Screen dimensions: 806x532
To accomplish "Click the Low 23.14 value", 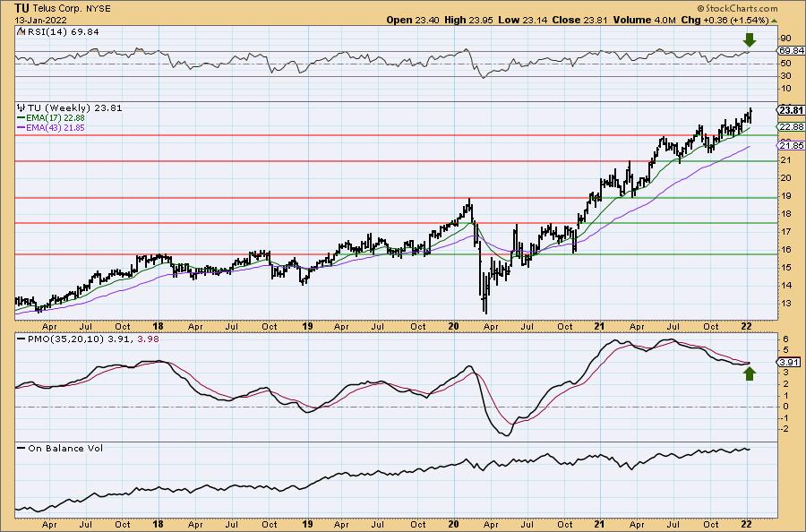I will point(523,20).
